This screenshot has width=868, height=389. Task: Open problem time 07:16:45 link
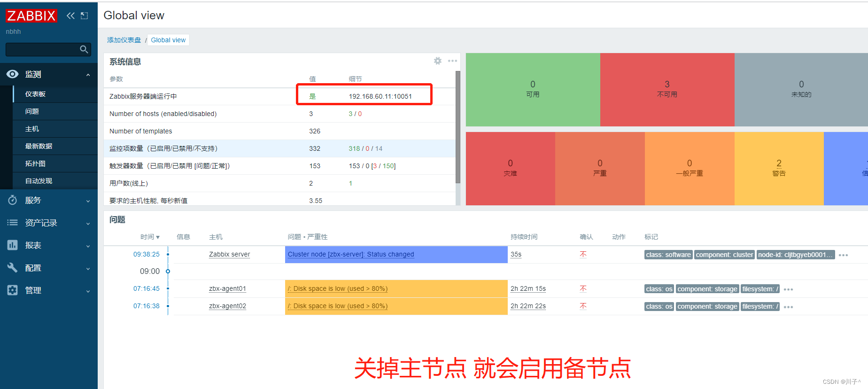pyautogui.click(x=147, y=288)
